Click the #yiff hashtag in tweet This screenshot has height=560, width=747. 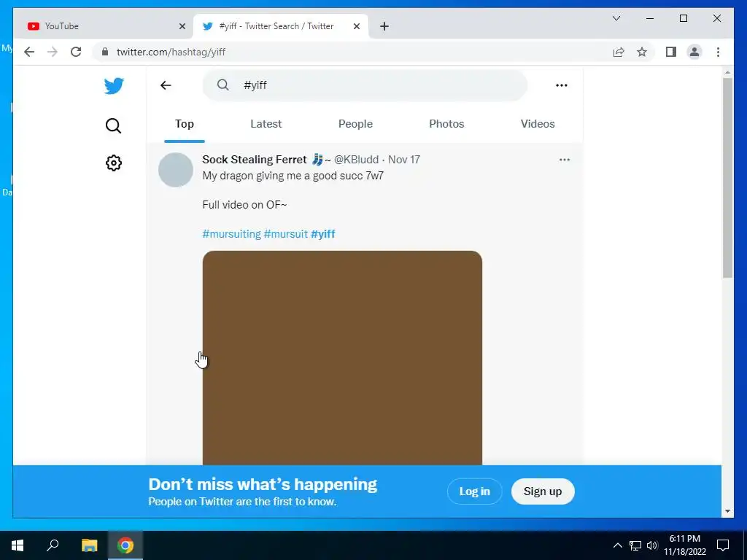(323, 234)
